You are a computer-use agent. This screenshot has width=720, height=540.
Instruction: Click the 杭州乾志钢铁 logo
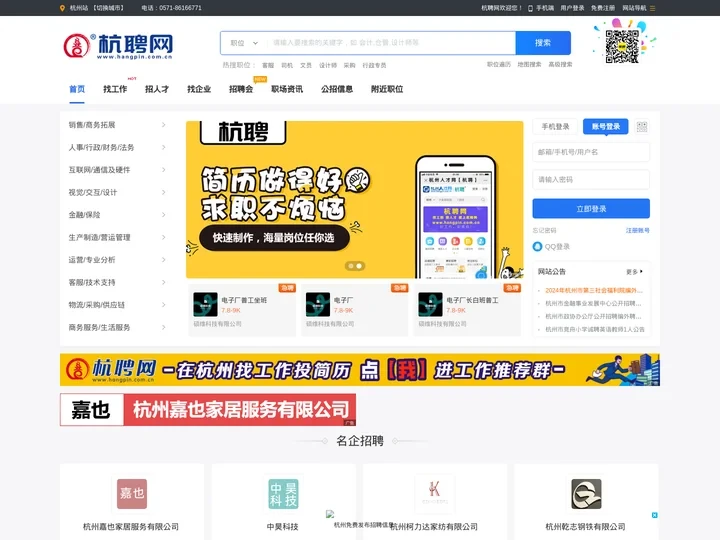pyautogui.click(x=586, y=494)
